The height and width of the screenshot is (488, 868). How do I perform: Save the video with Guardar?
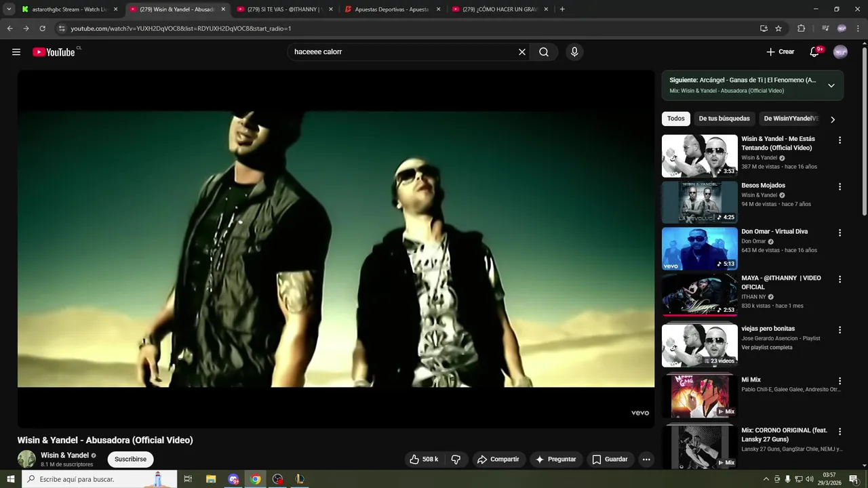[610, 460]
